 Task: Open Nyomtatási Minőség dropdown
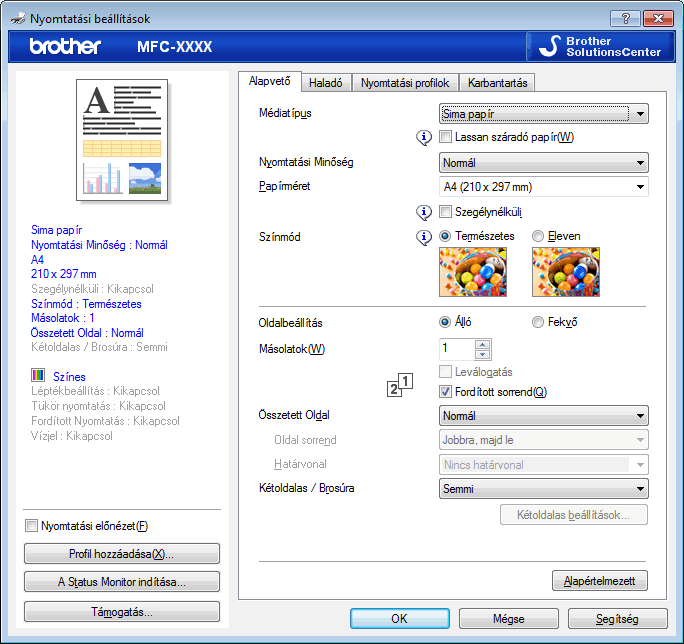click(x=544, y=163)
